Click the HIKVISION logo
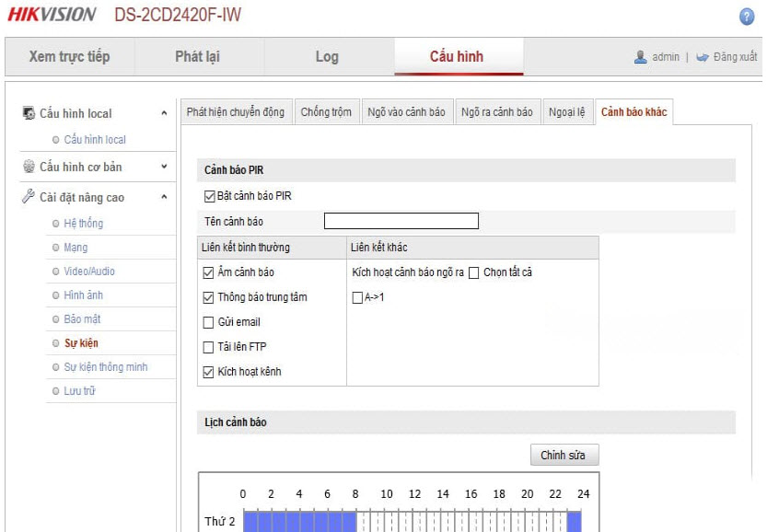 tap(52, 15)
